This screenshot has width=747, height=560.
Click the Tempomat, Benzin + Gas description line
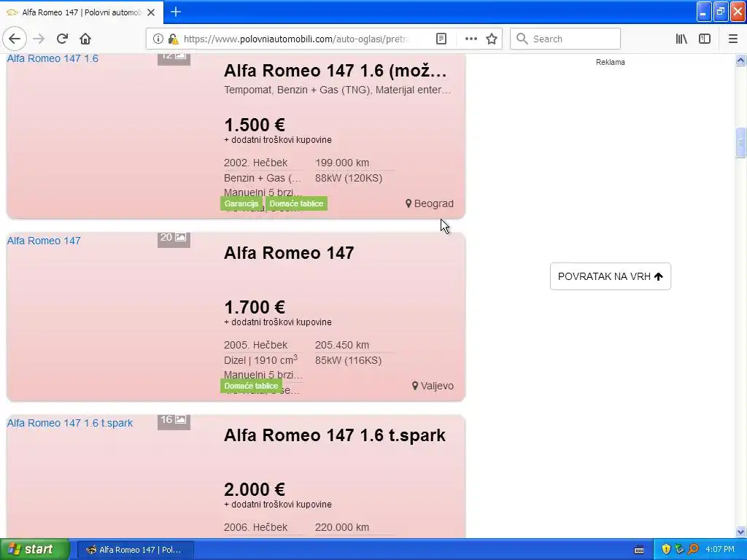pos(337,90)
